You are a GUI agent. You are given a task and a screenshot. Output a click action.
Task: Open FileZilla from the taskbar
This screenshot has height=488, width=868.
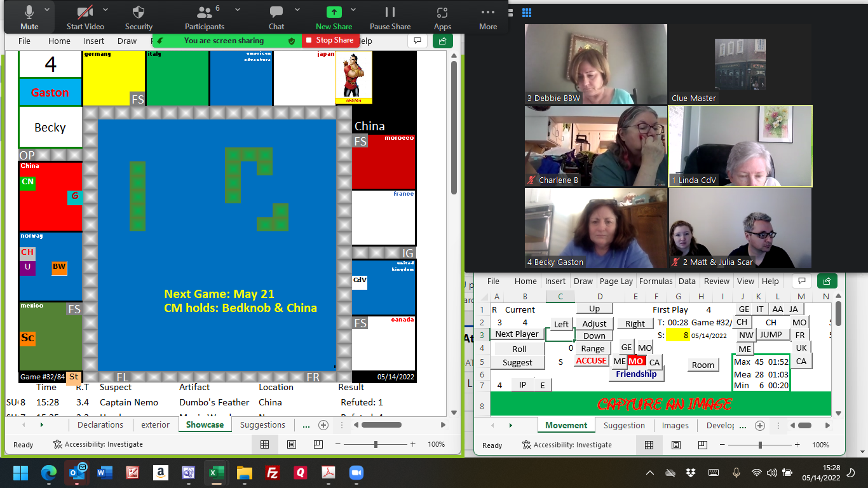(273, 473)
